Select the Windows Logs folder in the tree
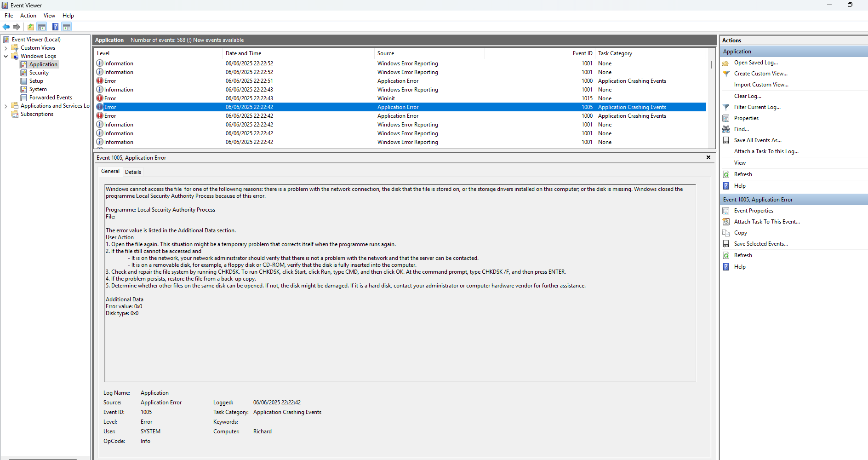 [x=38, y=56]
